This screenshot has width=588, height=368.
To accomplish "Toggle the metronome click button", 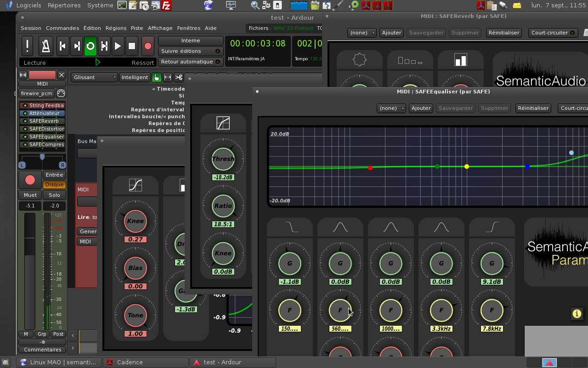I will coord(45,46).
